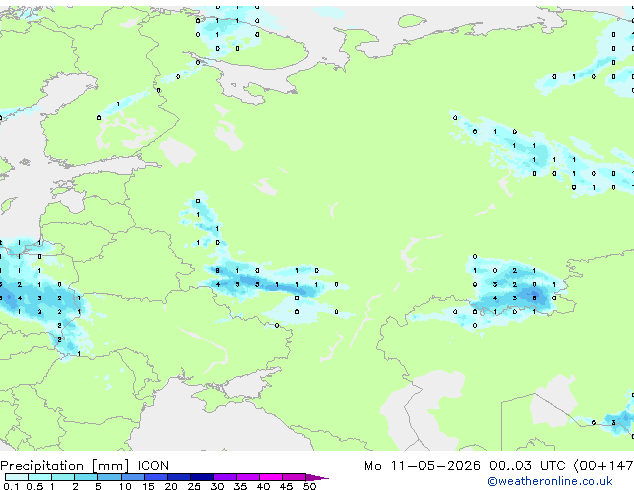This screenshot has width=634, height=490.
Task: Click the "40" legend tick label
Action: [263, 486]
